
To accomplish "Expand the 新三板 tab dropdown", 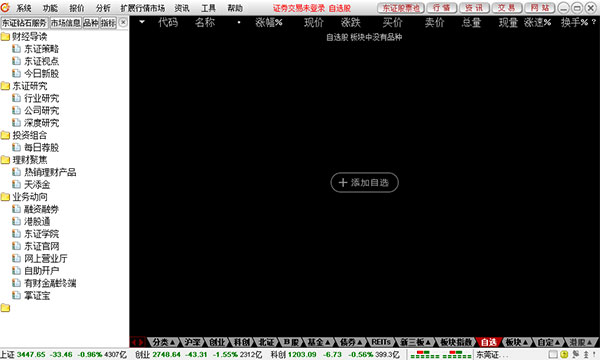I will [x=428, y=342].
